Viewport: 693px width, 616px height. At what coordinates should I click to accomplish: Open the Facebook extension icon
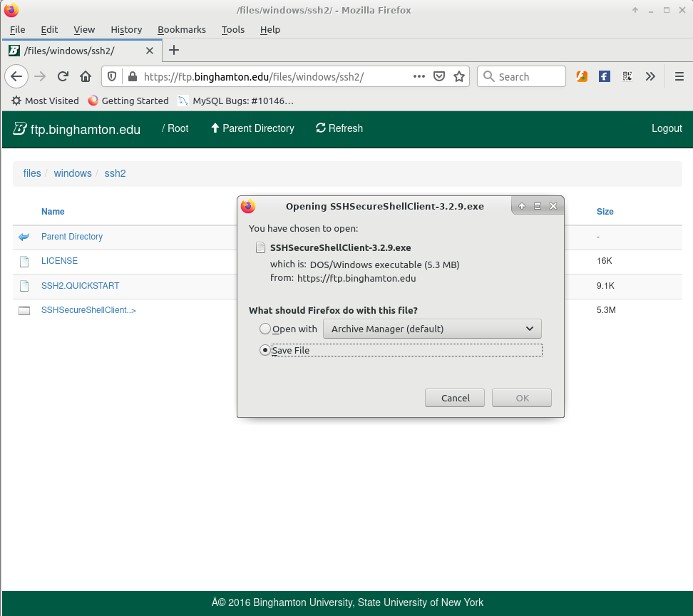click(604, 76)
